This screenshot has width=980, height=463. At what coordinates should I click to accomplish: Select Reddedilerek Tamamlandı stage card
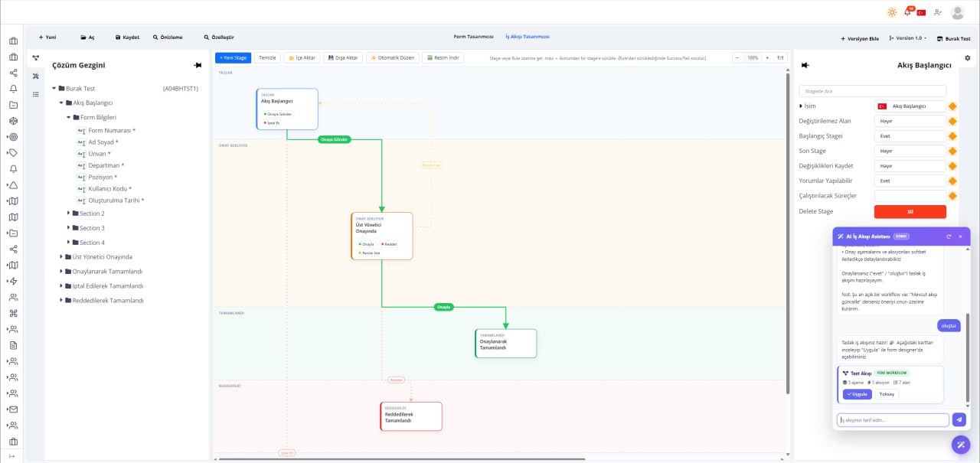click(x=411, y=416)
